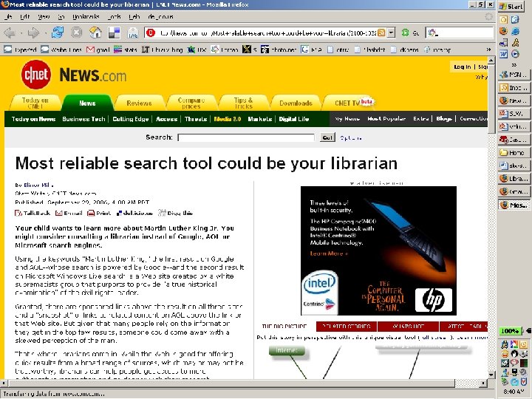Open the View menu

[44, 16]
